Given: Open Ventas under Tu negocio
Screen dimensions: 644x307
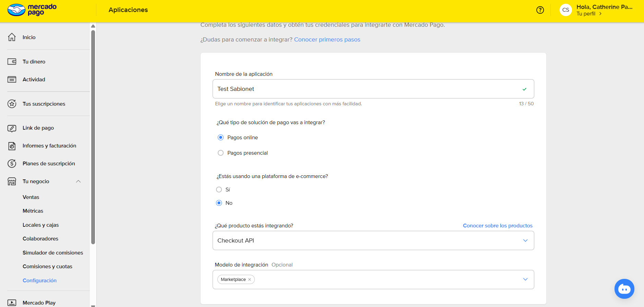Looking at the screenshot, I should click(x=31, y=197).
